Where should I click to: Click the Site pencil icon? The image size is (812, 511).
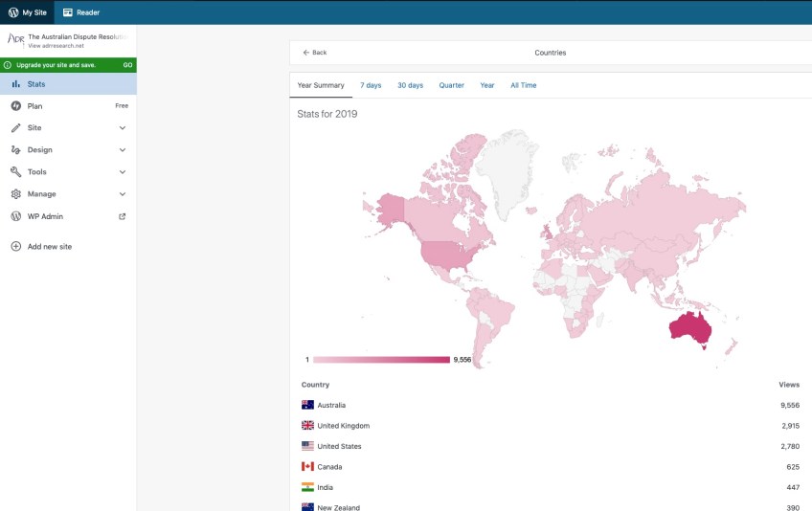(15, 128)
